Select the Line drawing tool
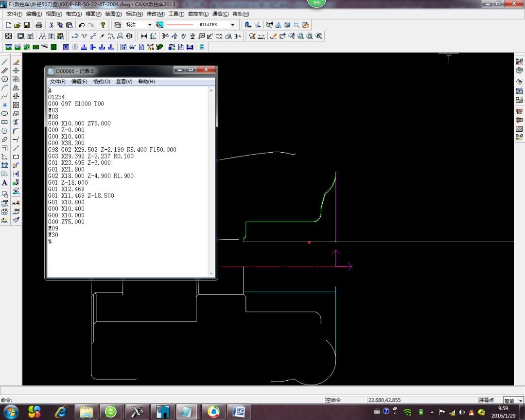Image resolution: width=525 pixels, height=420 pixels. (x=5, y=62)
